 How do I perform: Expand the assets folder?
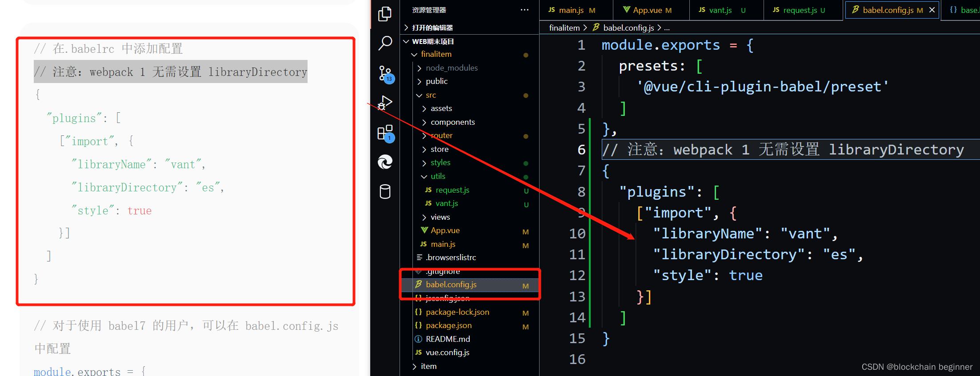pyautogui.click(x=469, y=108)
